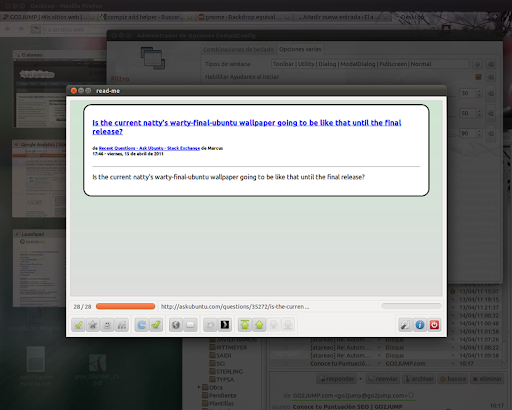The image size is (512, 410).
Task: Quit read-me with the red power icon
Action: pos(434,325)
